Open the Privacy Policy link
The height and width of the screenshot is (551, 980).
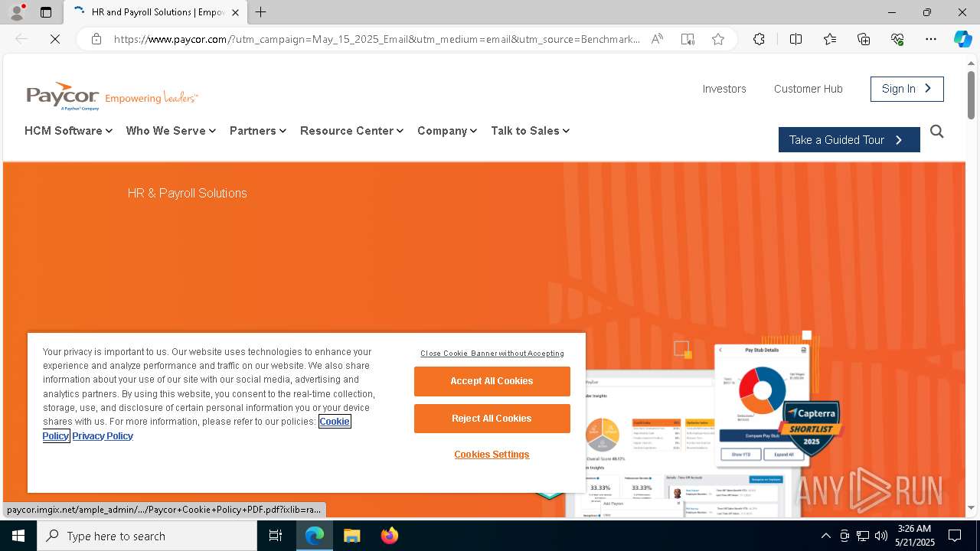click(103, 435)
